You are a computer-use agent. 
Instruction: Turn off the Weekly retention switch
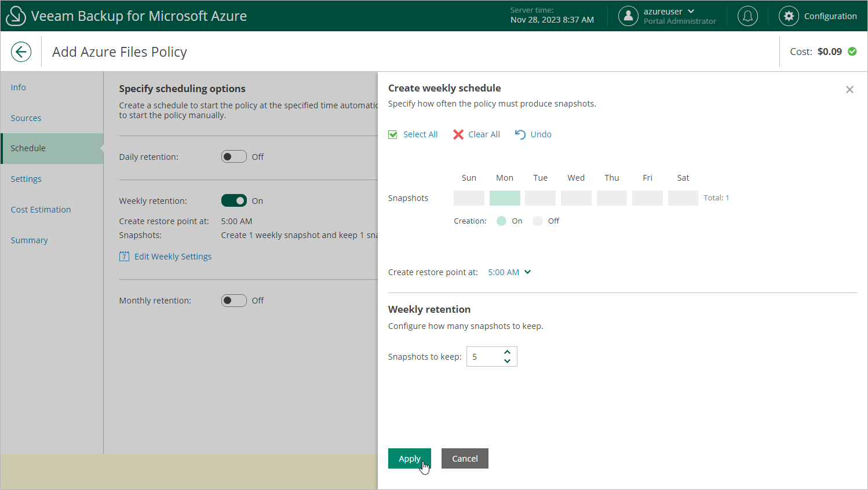click(x=234, y=201)
